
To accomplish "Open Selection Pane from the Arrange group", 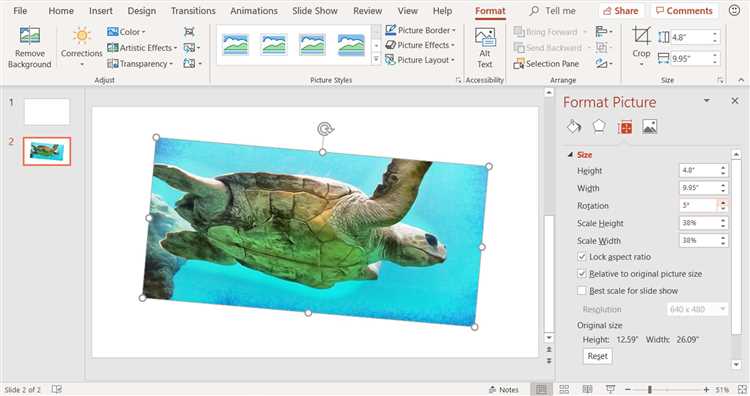I will [546, 64].
